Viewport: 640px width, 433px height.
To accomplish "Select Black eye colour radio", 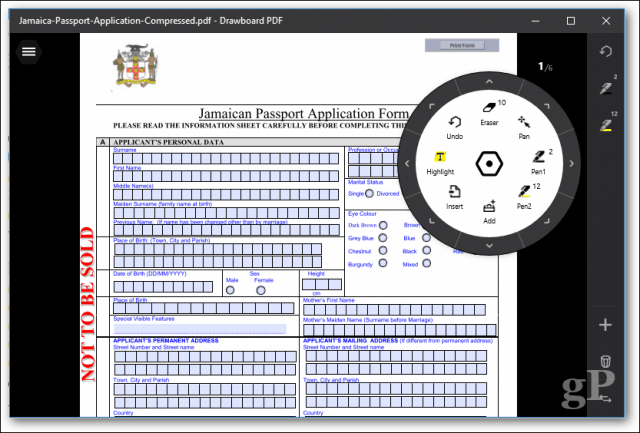I will click(x=427, y=250).
